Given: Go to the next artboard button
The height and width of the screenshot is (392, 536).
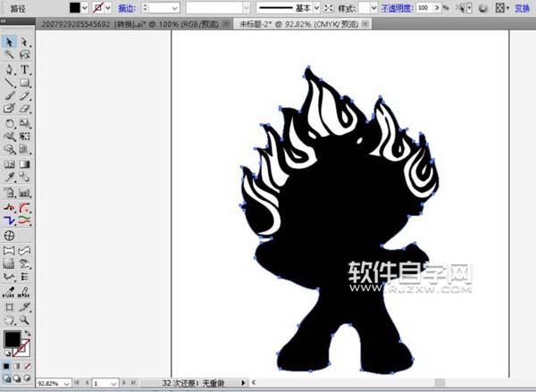Looking at the screenshot, I should coord(124,383).
